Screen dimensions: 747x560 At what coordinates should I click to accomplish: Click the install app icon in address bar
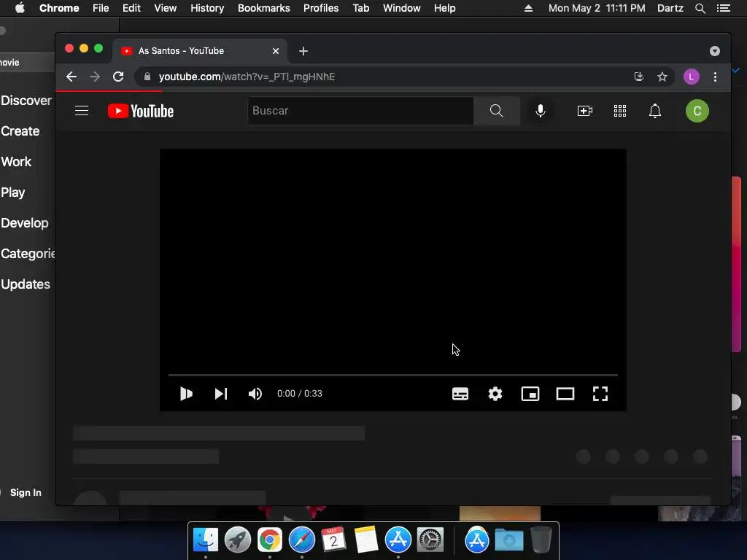click(639, 77)
